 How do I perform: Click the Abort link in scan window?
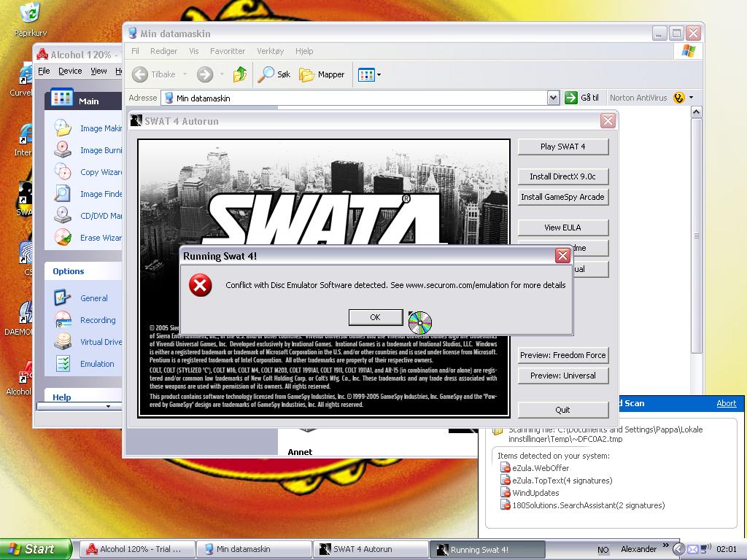click(x=726, y=403)
